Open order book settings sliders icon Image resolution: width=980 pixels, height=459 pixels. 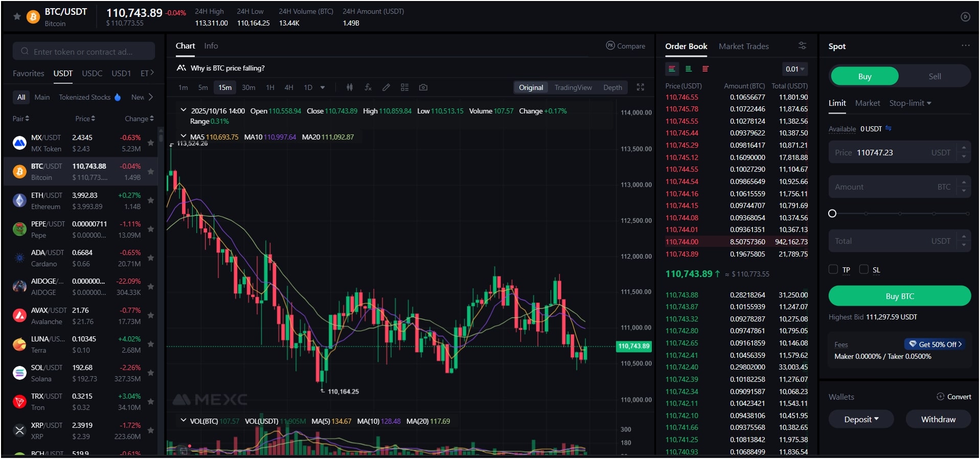802,45
